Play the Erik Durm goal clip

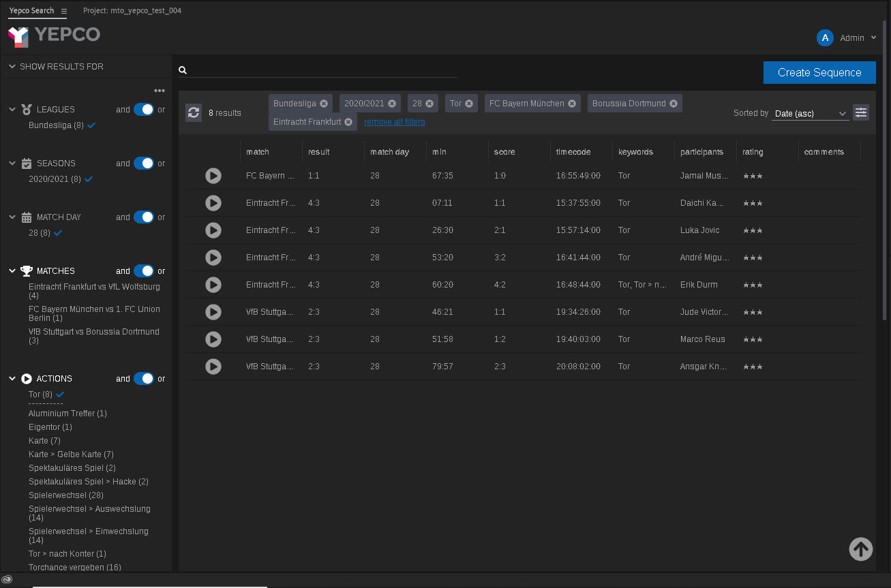click(x=213, y=285)
